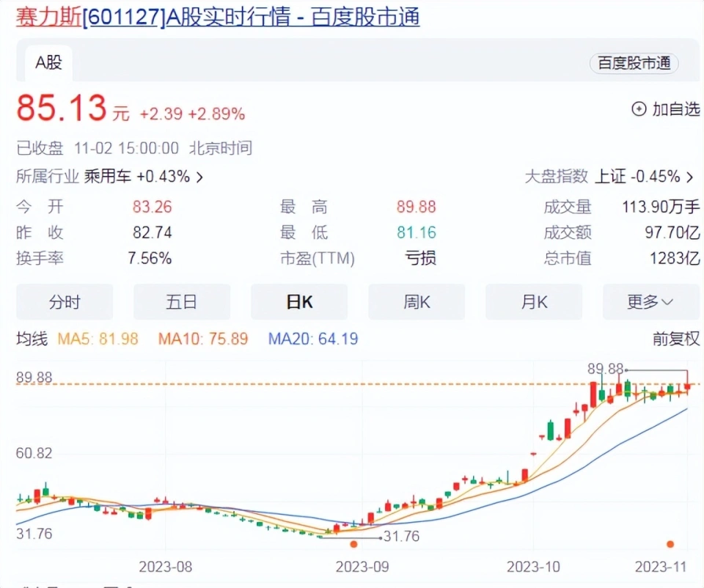
Task: Click the 总市值 value 1283亿
Action: pyautogui.click(x=675, y=259)
